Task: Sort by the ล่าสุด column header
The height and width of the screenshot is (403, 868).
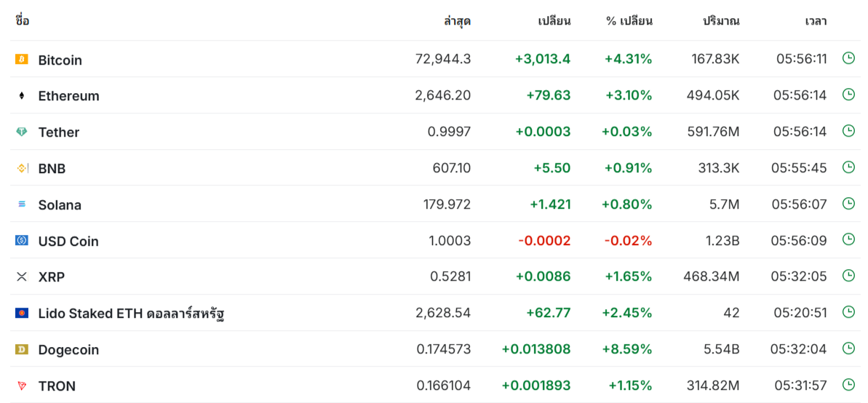Action: pyautogui.click(x=457, y=21)
